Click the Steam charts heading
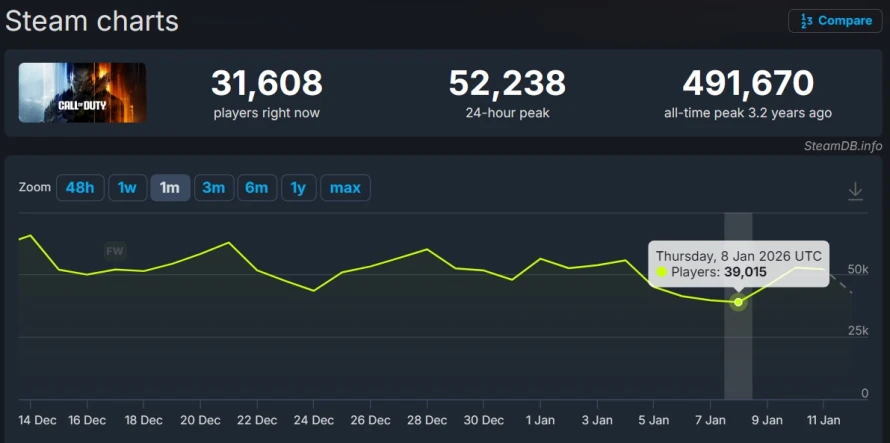The width and height of the screenshot is (890, 443). (x=92, y=21)
